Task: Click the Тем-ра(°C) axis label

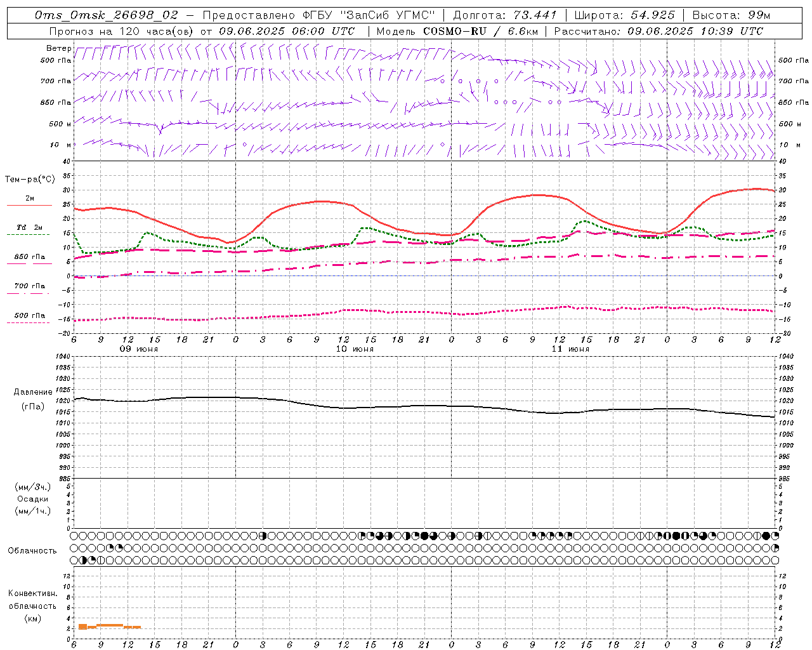Action: click(x=30, y=180)
